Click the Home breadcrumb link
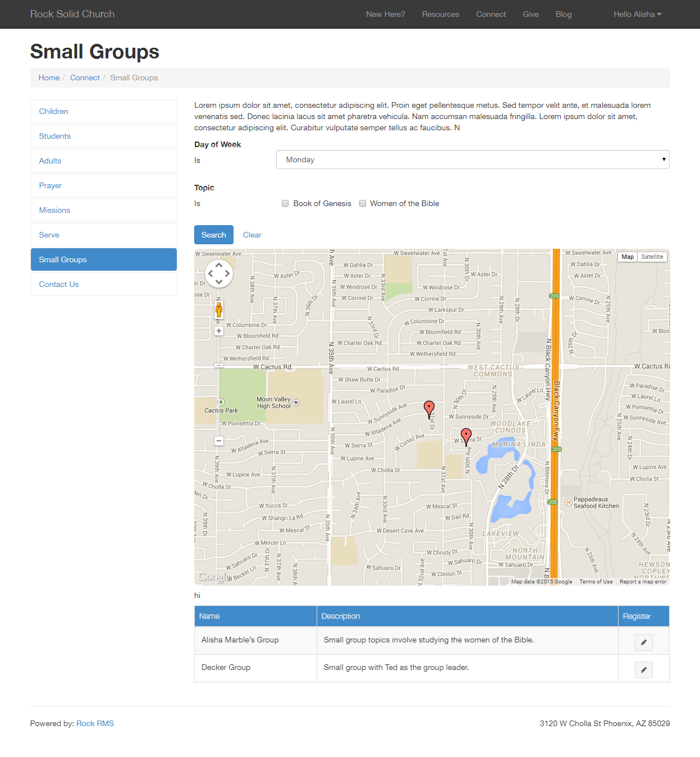 click(x=49, y=77)
